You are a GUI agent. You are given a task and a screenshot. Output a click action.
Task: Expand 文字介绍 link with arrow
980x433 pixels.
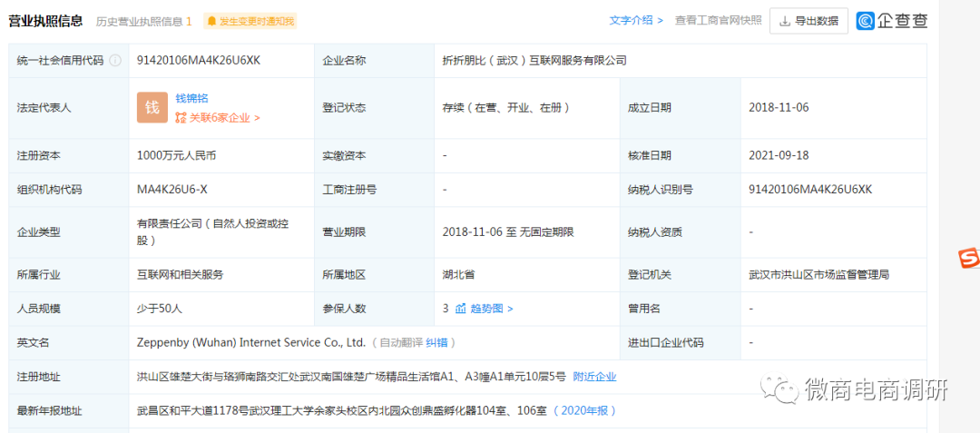tap(636, 21)
